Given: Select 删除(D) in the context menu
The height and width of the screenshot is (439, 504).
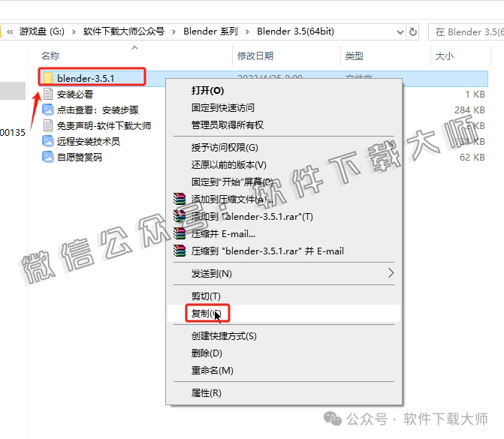Looking at the screenshot, I should [x=207, y=353].
